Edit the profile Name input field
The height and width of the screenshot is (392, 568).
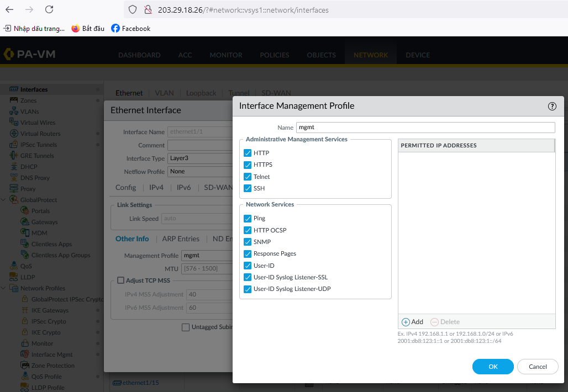point(425,128)
